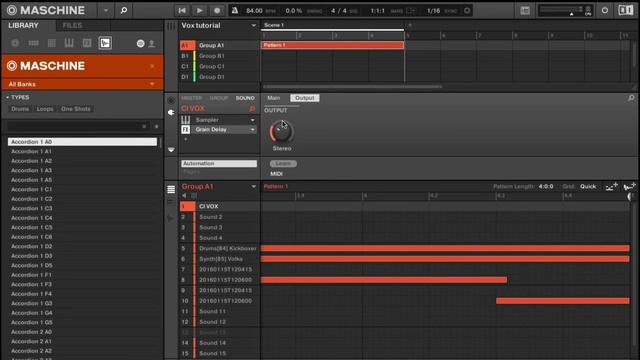Click the Learn MIDI button

(283, 164)
